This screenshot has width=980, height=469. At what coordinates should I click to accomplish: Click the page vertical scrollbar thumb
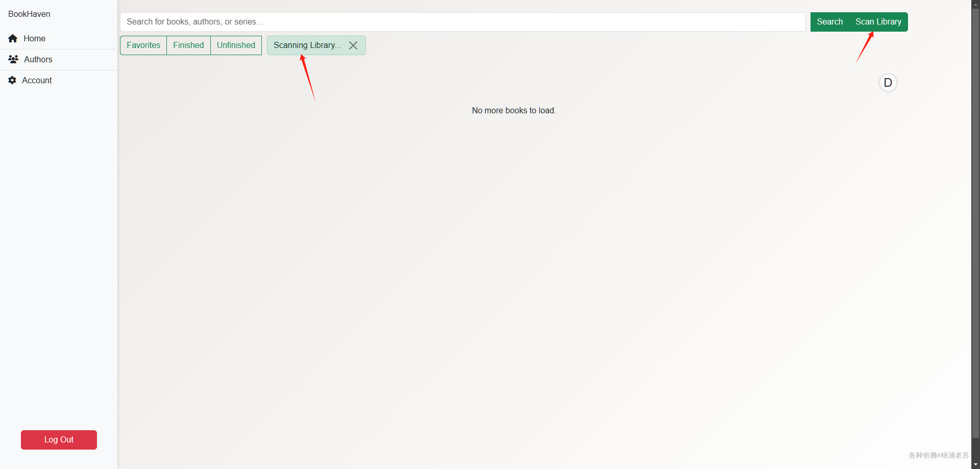975,223
